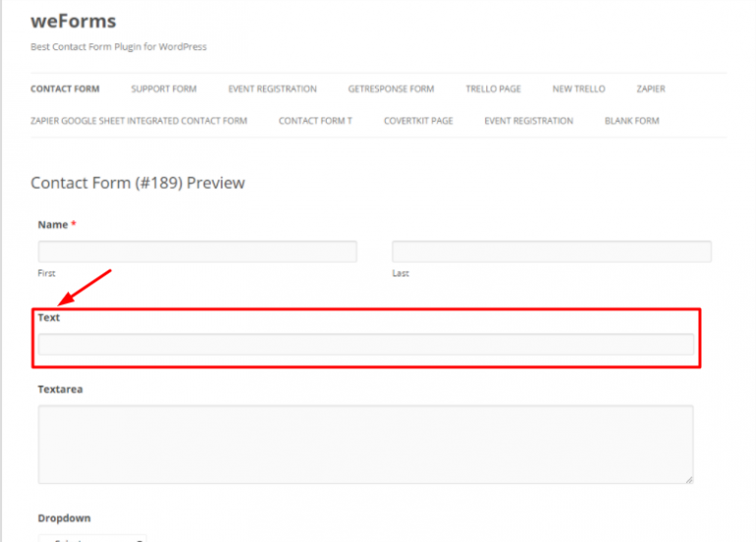
Task: Open the Covertkit Page link
Action: pos(418,121)
